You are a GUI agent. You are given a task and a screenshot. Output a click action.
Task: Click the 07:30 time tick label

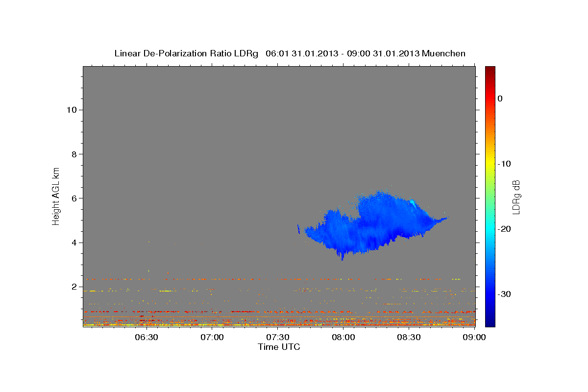point(278,337)
